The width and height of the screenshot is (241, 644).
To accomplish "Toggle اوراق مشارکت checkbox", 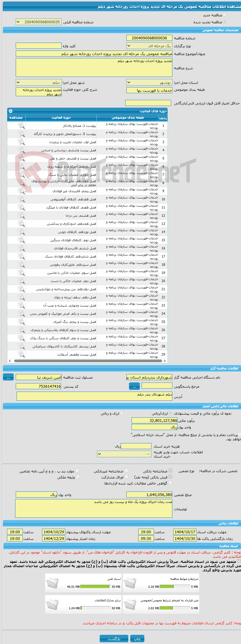I will coord(126,477).
